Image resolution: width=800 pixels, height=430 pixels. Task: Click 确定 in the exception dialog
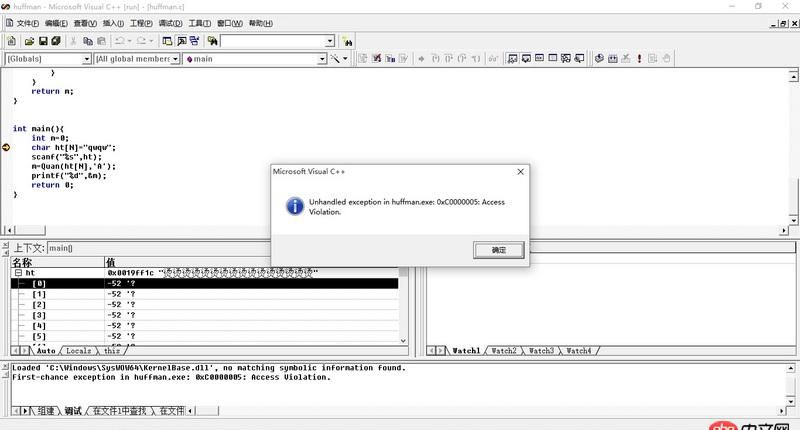(x=498, y=250)
